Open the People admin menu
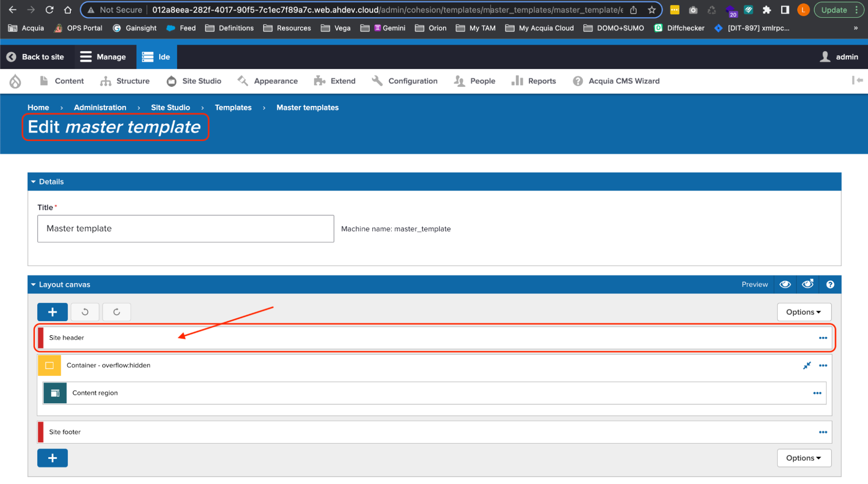 474,81
